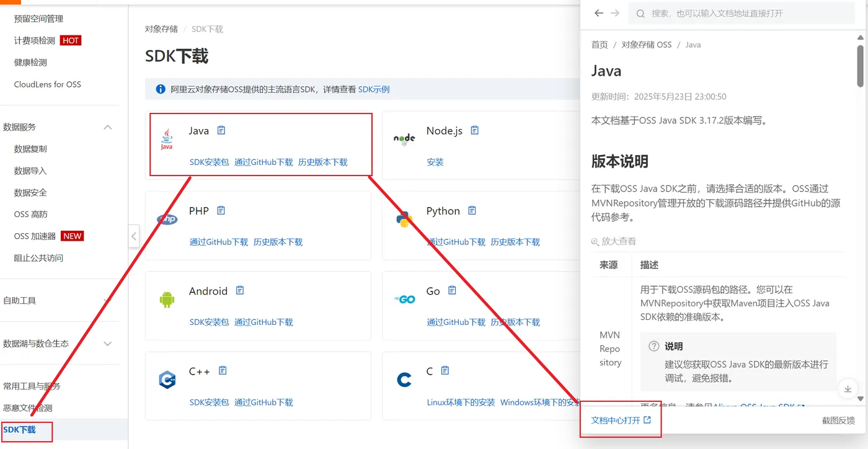Screen dimensions: 868x449
Task: Go back with the left arrow in doc panel
Action: click(598, 13)
